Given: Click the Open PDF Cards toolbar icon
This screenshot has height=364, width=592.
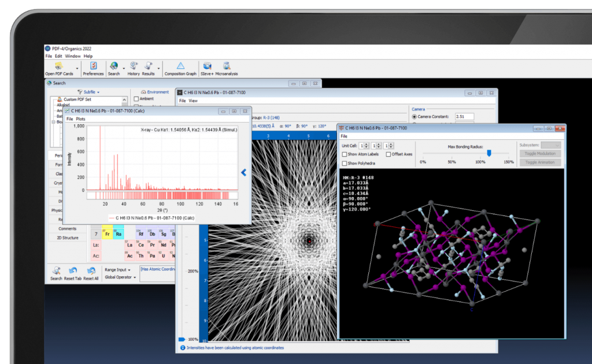Looking at the screenshot, I should click(x=59, y=66).
